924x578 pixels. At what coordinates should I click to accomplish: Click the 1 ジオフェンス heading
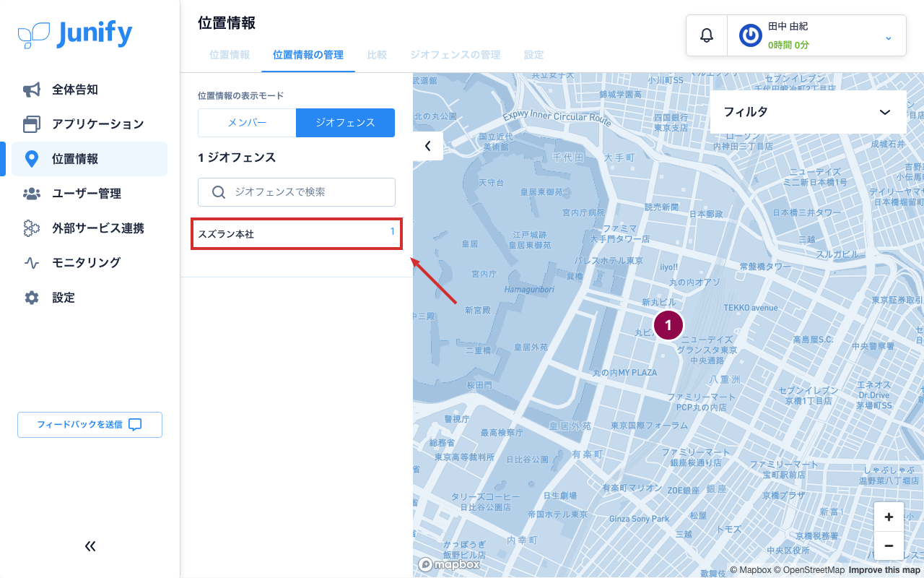(x=237, y=158)
